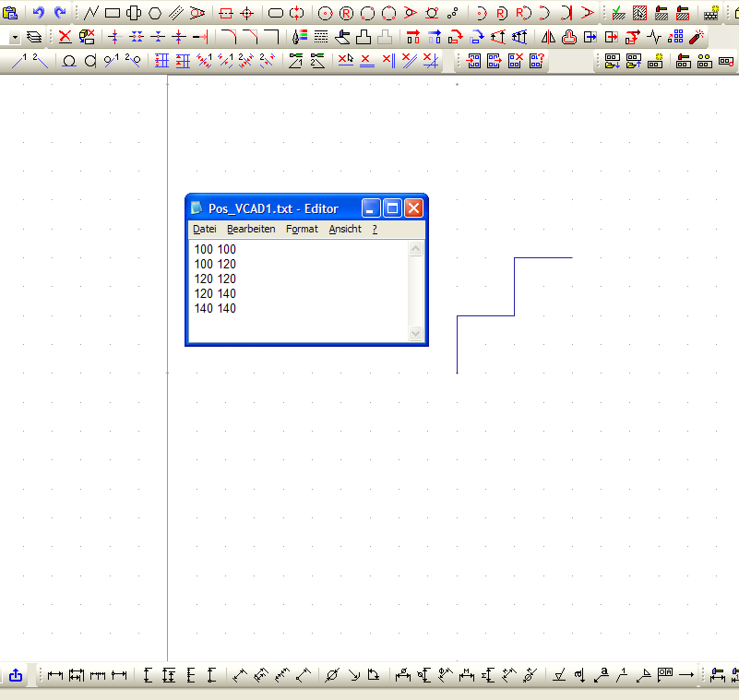The height and width of the screenshot is (700, 739).
Task: Click the Editor scrollbar down arrow
Action: pyautogui.click(x=415, y=333)
